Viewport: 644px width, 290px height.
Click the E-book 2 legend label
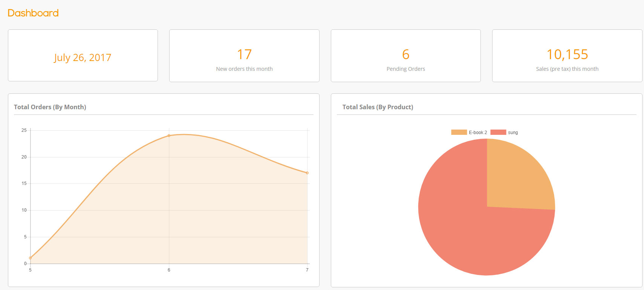[x=478, y=133]
